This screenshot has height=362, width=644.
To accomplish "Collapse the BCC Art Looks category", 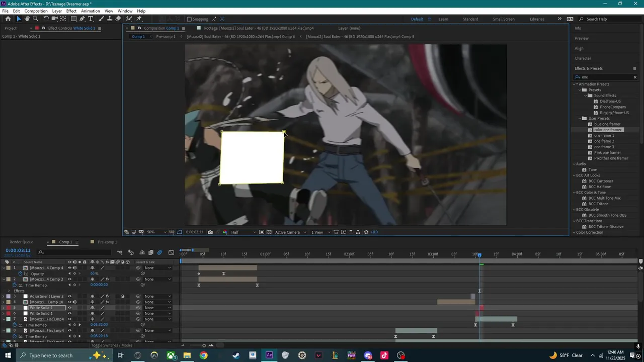I will coord(575,175).
